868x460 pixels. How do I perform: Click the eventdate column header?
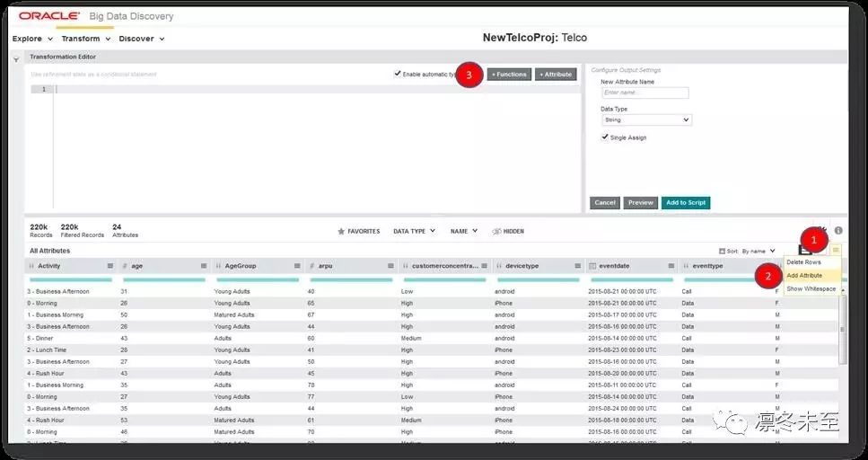[632, 266]
